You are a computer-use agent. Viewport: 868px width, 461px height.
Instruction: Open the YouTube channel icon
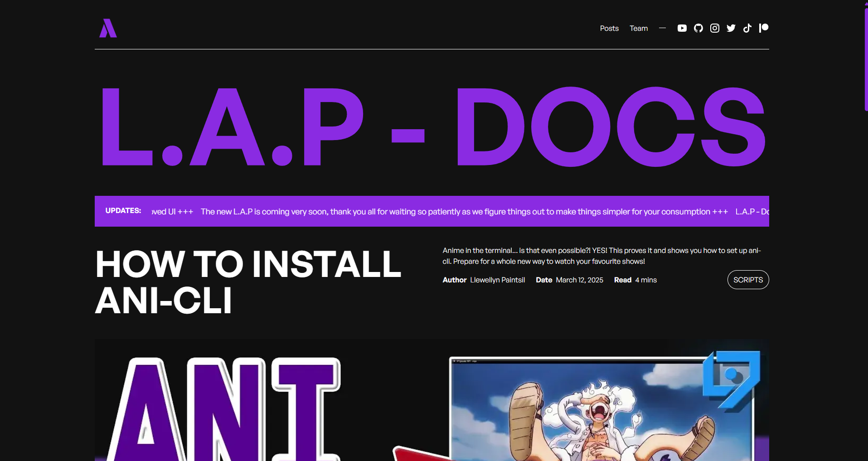(x=682, y=28)
